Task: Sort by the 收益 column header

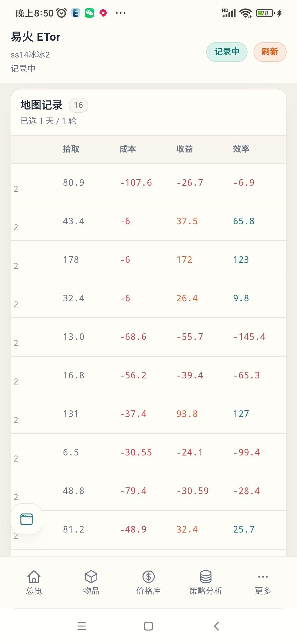Action: coord(185,149)
